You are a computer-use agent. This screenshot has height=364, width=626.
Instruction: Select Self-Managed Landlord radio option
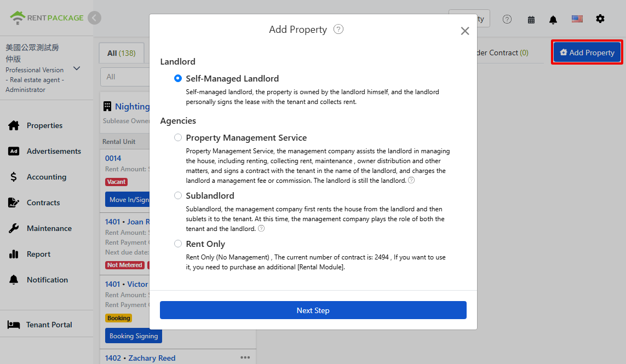tap(177, 78)
